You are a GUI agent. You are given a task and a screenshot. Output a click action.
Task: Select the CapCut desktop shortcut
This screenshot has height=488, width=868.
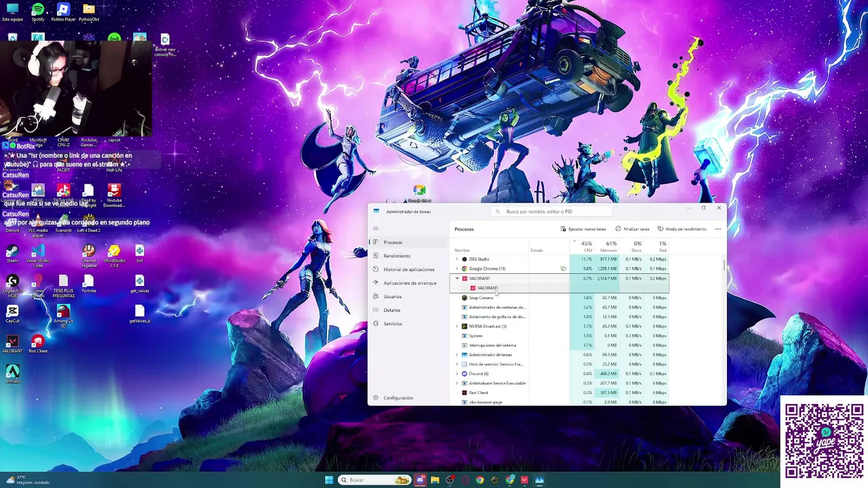(12, 314)
